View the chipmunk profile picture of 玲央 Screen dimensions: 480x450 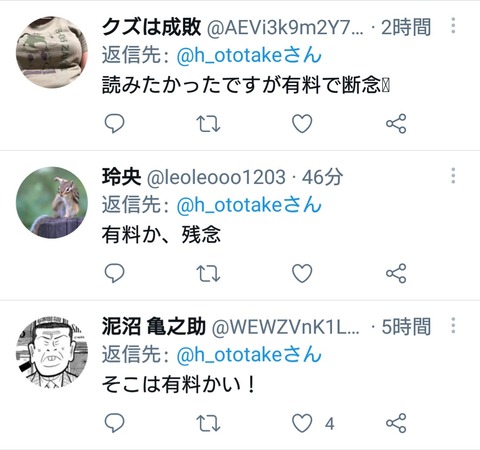pos(52,202)
